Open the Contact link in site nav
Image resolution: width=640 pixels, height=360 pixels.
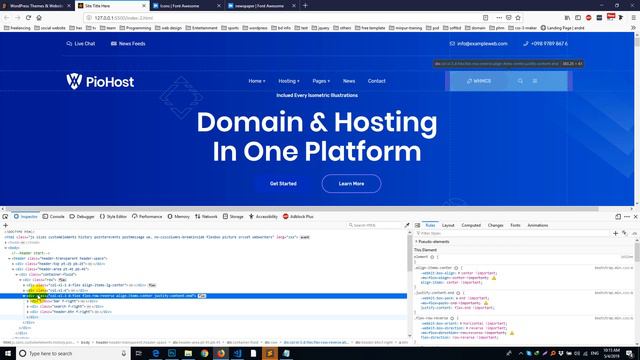376,81
